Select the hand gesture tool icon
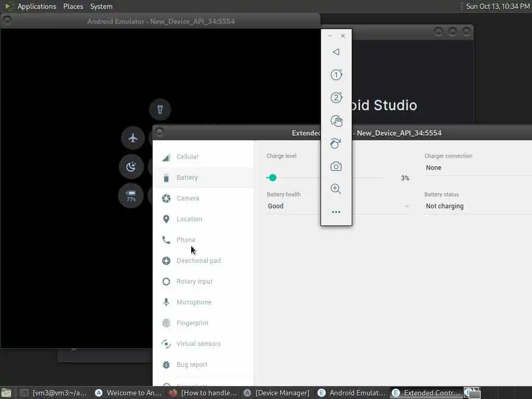Image resolution: width=532 pixels, height=399 pixels. coord(336,121)
